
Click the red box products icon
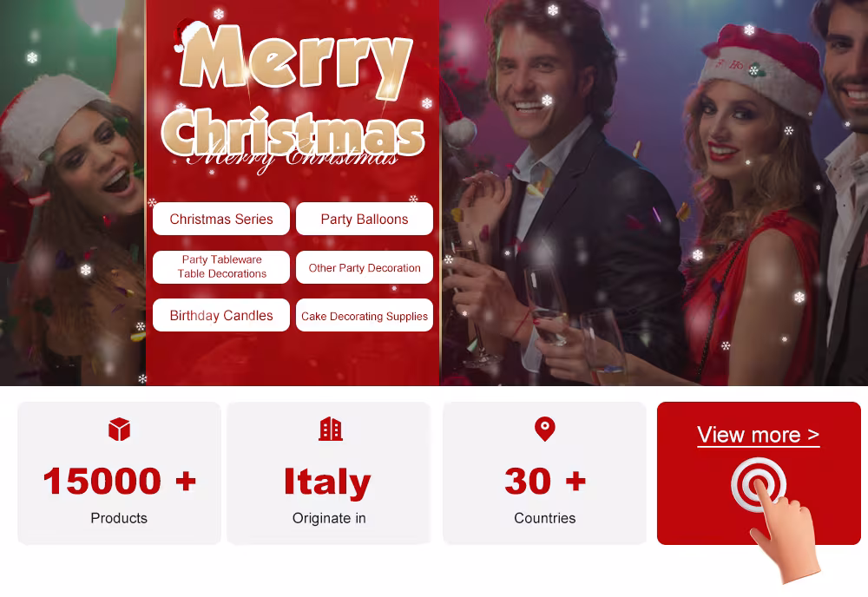pos(119,430)
